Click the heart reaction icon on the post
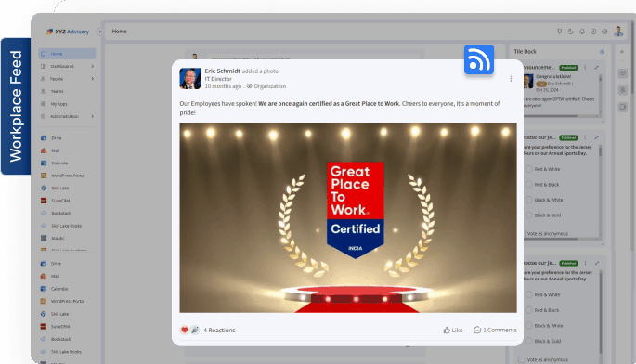This screenshot has height=364, width=636. pos(184,330)
